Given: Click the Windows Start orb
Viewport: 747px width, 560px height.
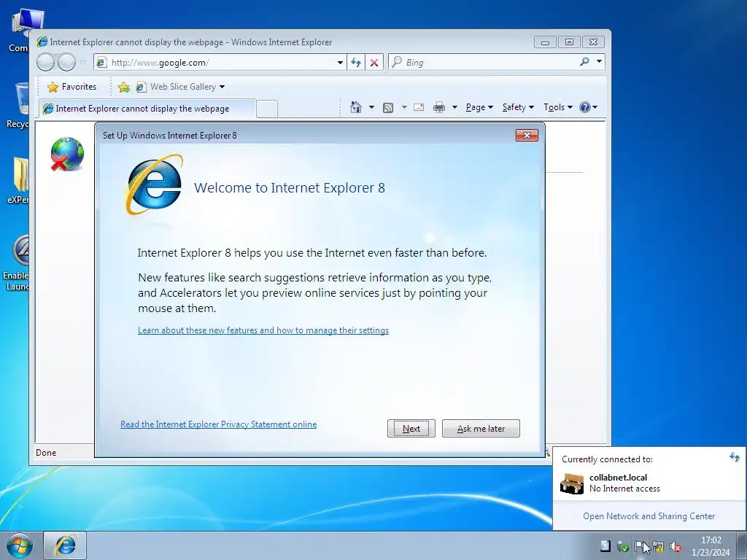Looking at the screenshot, I should click(x=20, y=545).
